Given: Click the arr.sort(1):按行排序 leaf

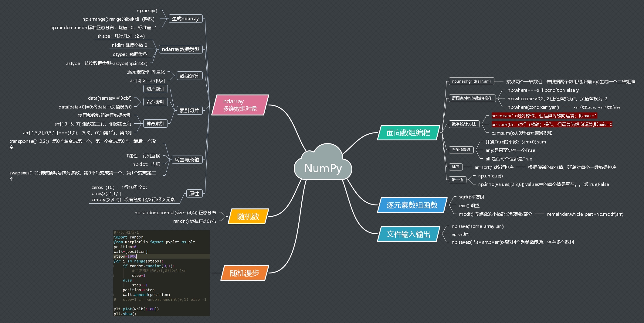Looking at the screenshot, I should click(x=494, y=167).
